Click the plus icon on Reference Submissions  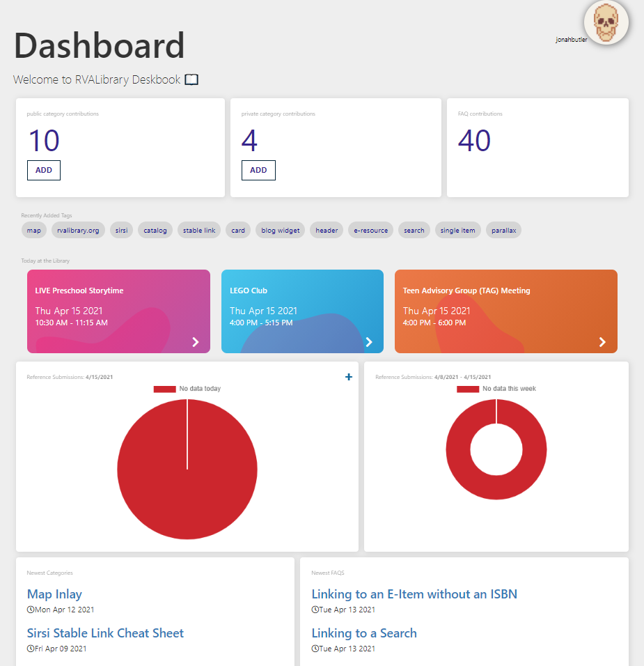coord(349,377)
